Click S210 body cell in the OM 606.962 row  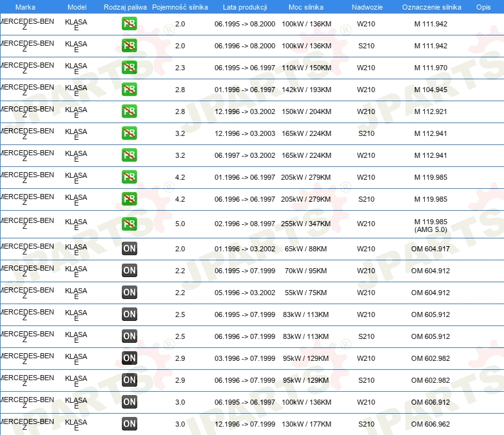pyautogui.click(x=366, y=424)
